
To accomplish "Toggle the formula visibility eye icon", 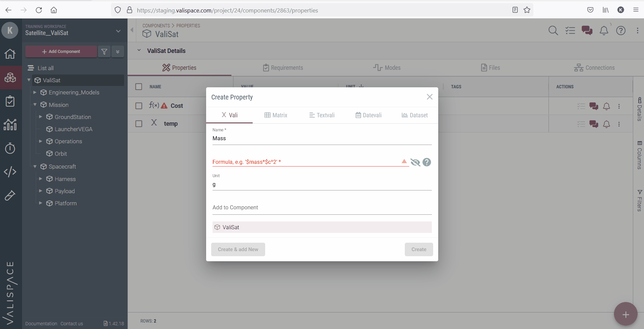I will pyautogui.click(x=415, y=162).
